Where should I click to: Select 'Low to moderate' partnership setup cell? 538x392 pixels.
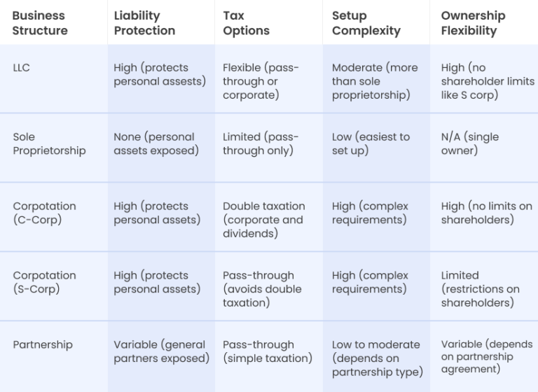(377, 358)
